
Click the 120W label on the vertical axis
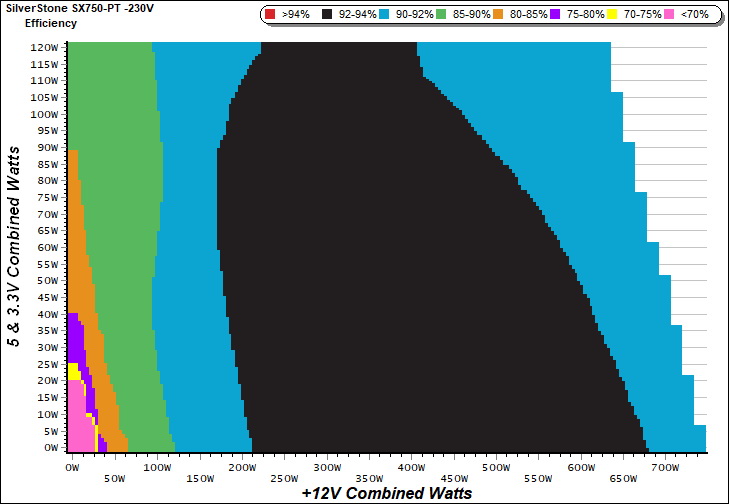[44, 47]
